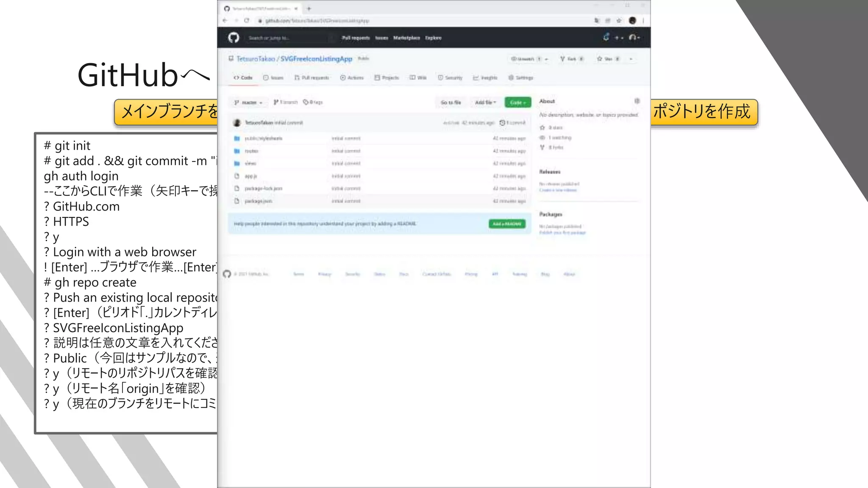Click the views folder icon

pyautogui.click(x=237, y=164)
